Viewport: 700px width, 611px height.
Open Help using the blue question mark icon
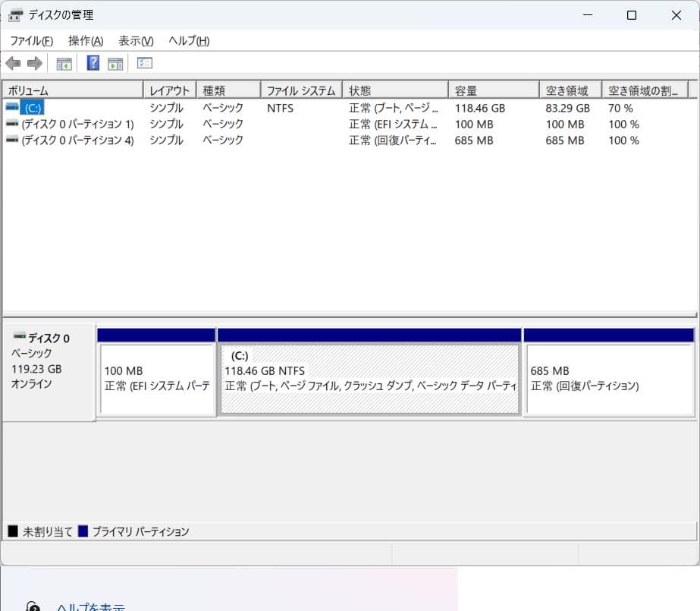pyautogui.click(x=93, y=63)
